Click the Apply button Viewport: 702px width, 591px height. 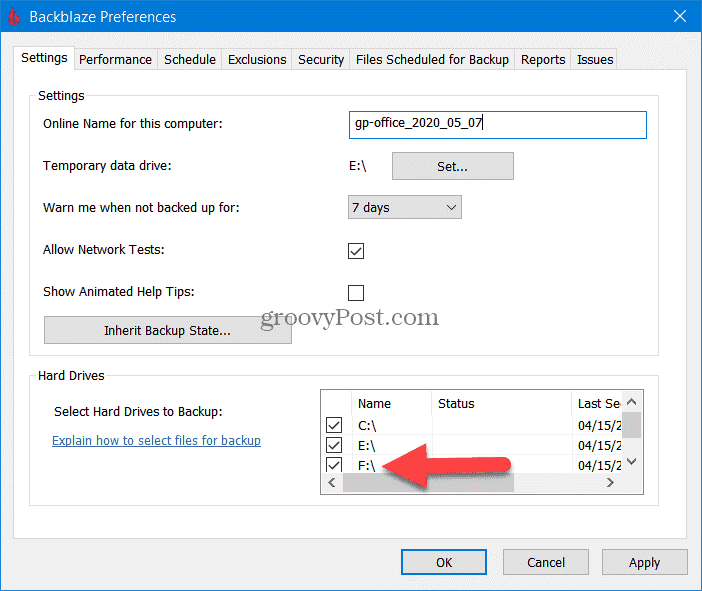coord(644,562)
